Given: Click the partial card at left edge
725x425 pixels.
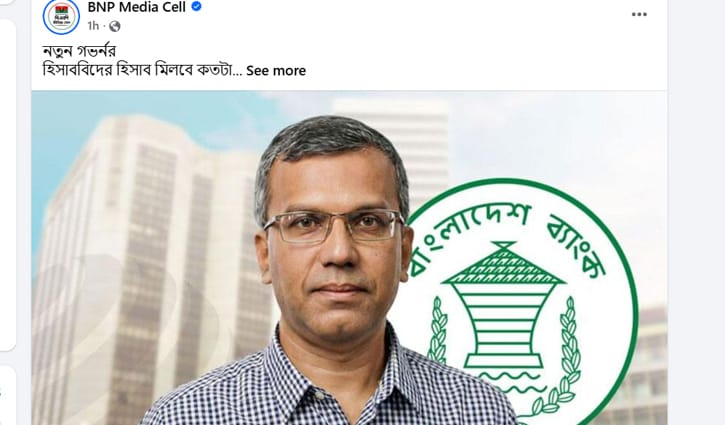Looking at the screenshot, I should click(x=7, y=185).
